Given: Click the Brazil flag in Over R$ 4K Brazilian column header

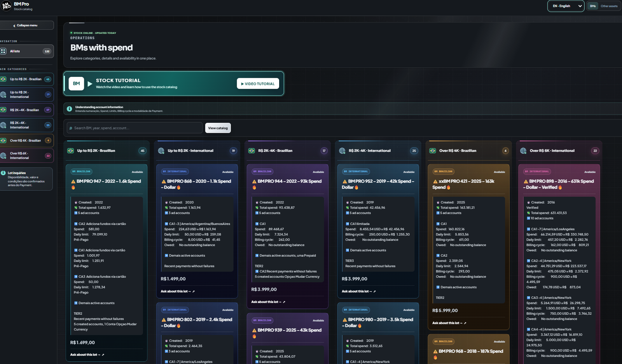Looking at the screenshot, I should [x=433, y=151].
